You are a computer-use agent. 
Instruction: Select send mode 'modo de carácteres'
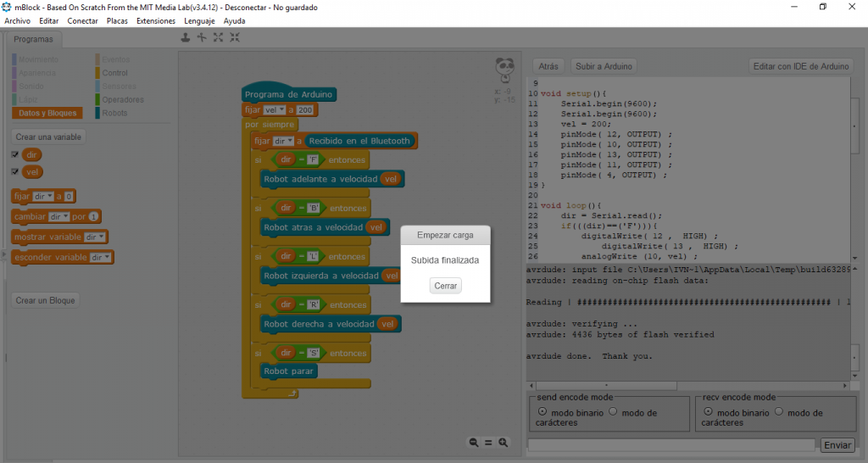pyautogui.click(x=615, y=413)
